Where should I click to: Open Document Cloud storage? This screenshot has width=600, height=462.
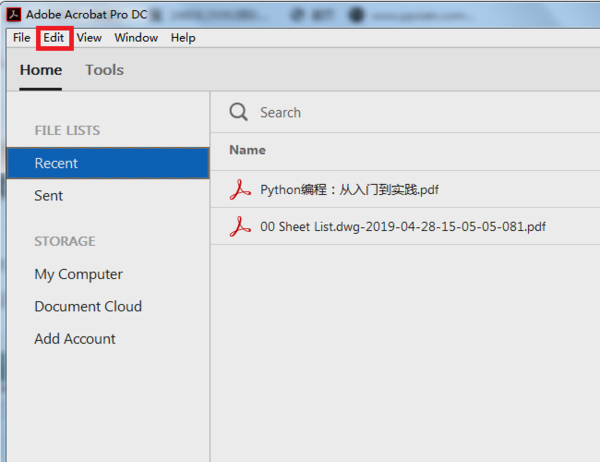pyautogui.click(x=88, y=306)
